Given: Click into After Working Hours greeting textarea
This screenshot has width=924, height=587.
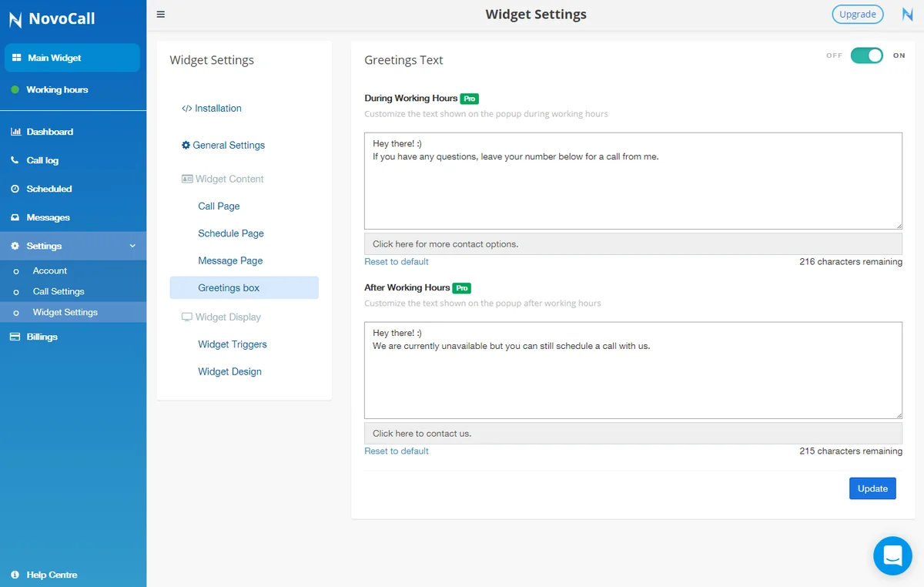Looking at the screenshot, I should pos(633,371).
